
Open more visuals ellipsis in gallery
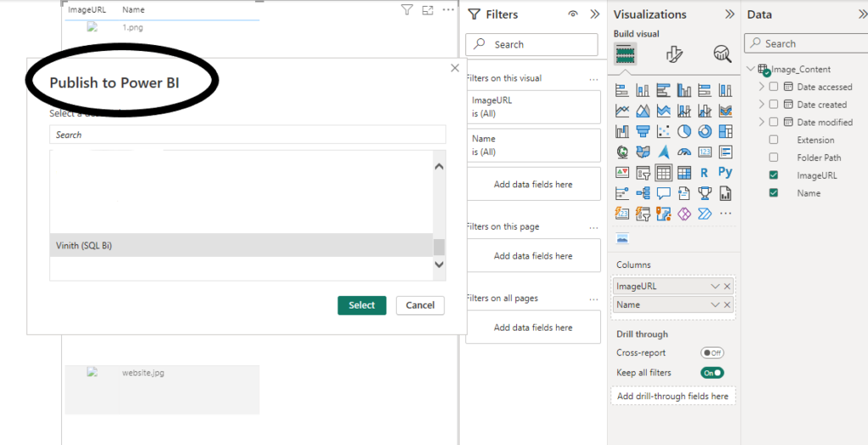tap(726, 214)
